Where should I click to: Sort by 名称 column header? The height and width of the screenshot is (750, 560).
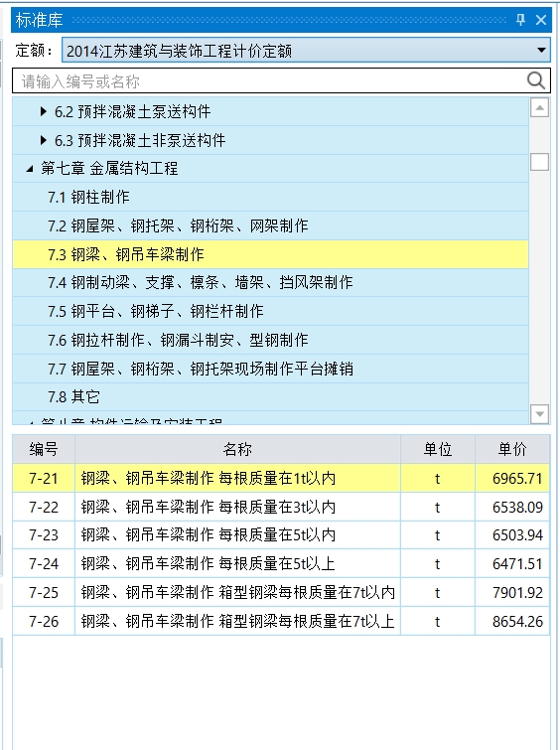(x=237, y=449)
